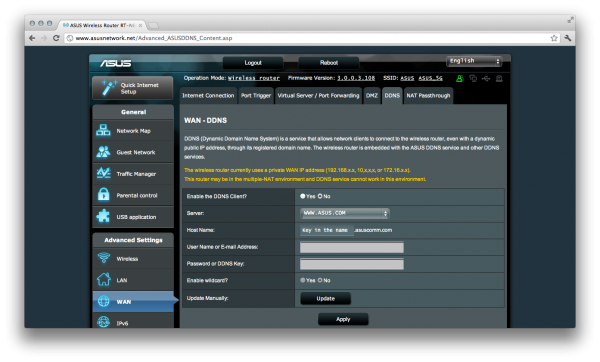Select No for Enable wildcard

point(320,280)
